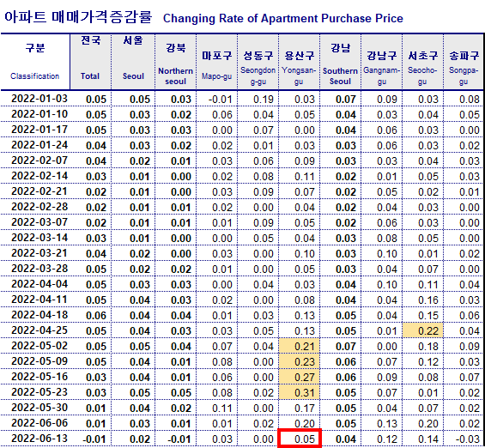Select the 송파구 Songpa-gu column header

[x=464, y=62]
